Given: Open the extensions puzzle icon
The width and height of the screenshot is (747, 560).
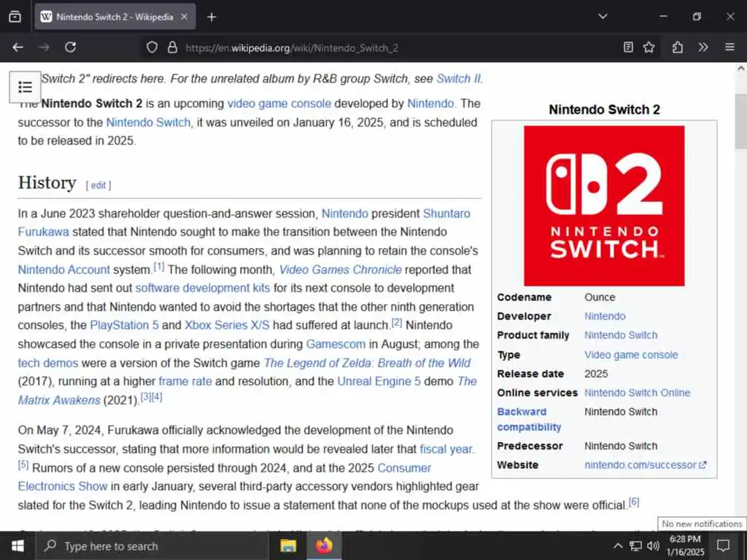Looking at the screenshot, I should point(678,47).
